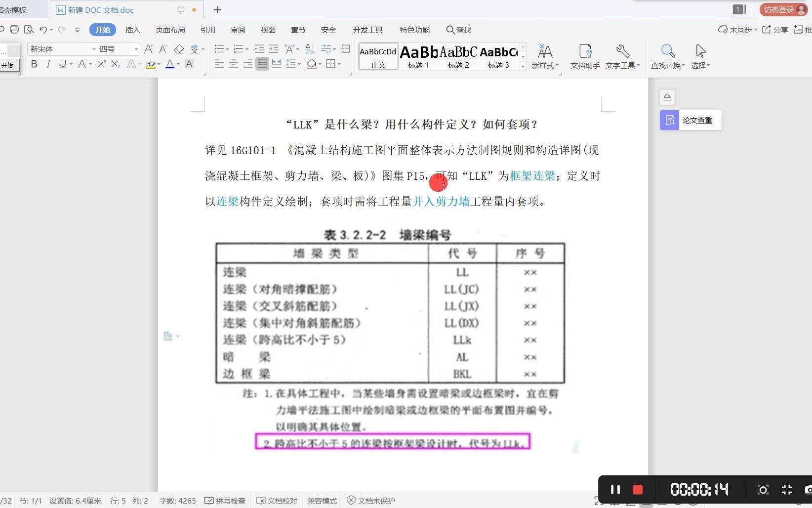
Task: Click the sync status button
Action: click(737, 30)
